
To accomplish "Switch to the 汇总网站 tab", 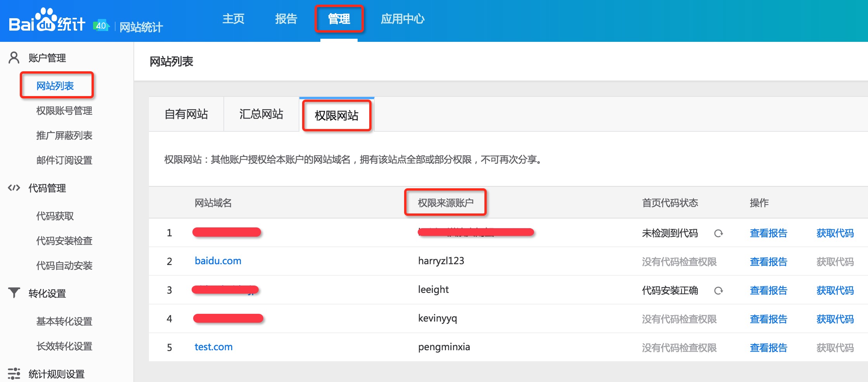I will pos(261,114).
